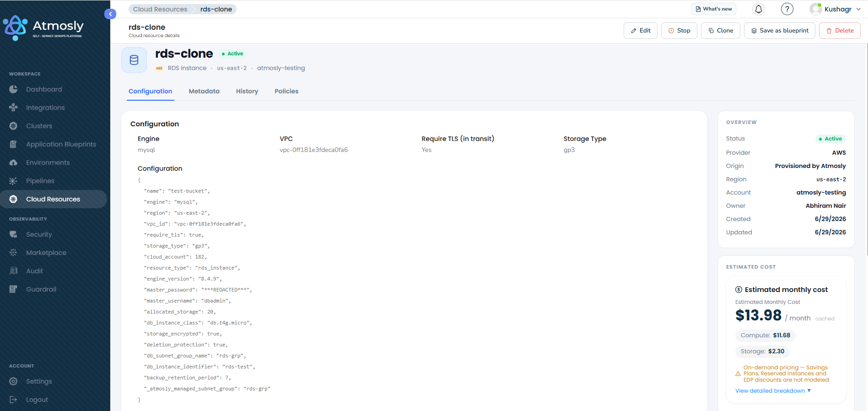Switch to the History tab

point(247,91)
